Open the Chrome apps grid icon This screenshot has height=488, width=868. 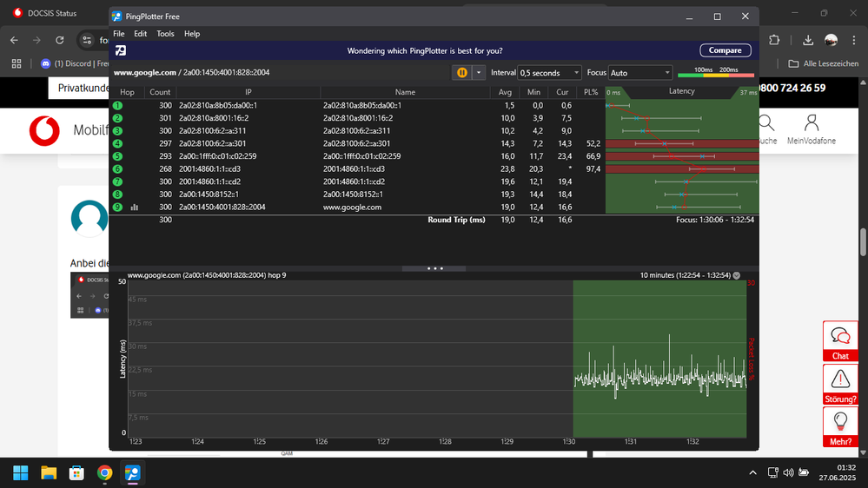coord(17,63)
